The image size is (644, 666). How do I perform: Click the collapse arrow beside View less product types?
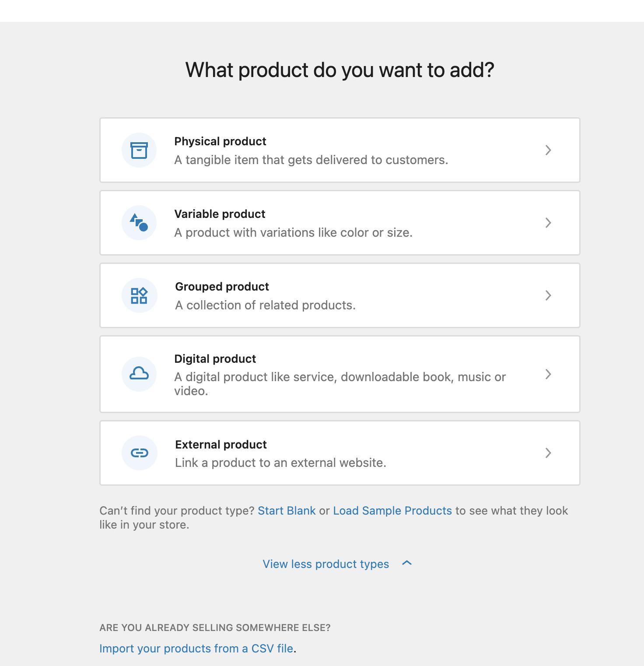407,564
